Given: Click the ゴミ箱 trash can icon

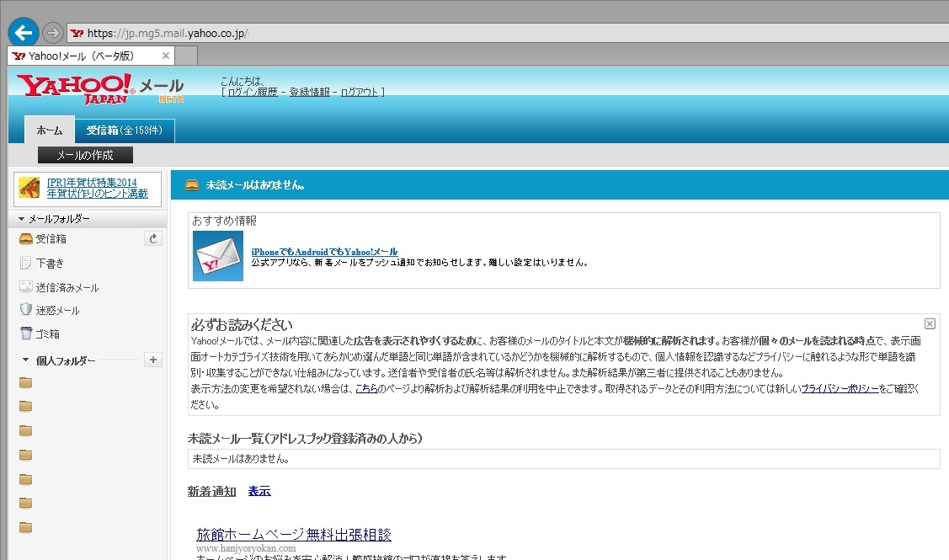Looking at the screenshot, I should (26, 333).
